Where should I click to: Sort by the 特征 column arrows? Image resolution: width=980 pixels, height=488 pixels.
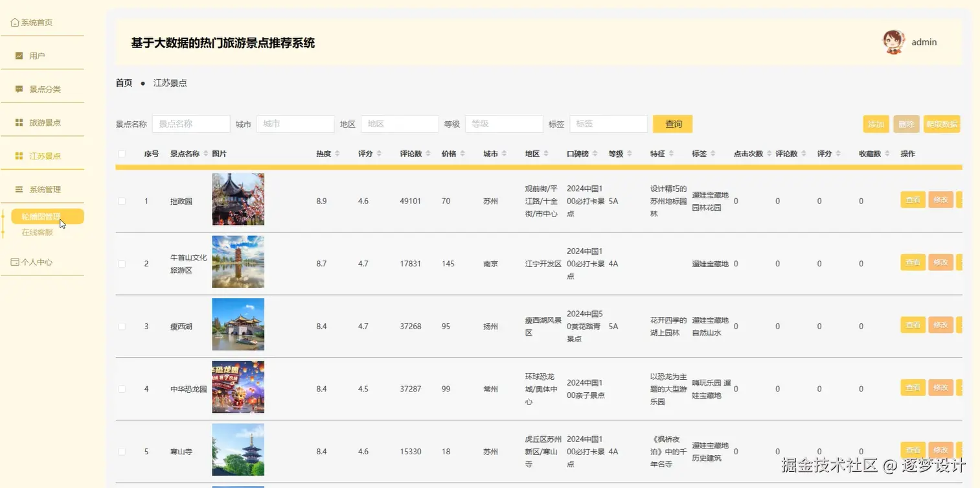[671, 154]
